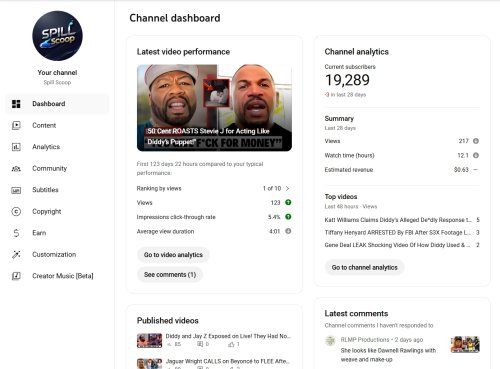Click the Content play-square icon
The height and width of the screenshot is (369, 500).
[16, 125]
